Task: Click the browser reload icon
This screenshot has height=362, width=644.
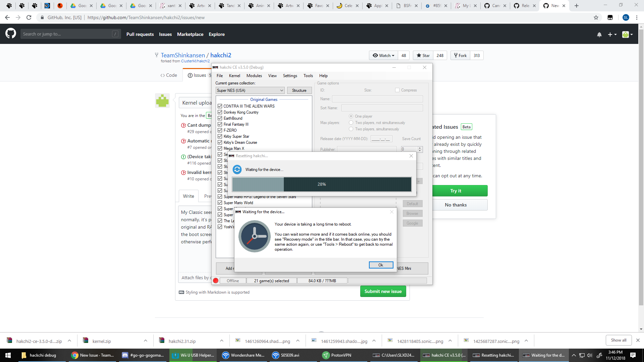Action: pyautogui.click(x=29, y=17)
